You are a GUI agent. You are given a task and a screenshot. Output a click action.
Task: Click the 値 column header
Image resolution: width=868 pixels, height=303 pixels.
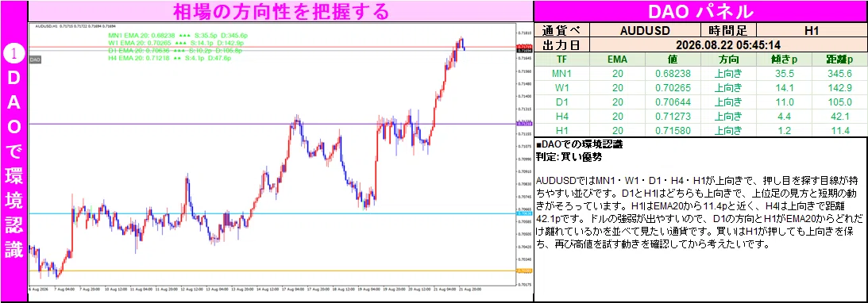click(673, 59)
